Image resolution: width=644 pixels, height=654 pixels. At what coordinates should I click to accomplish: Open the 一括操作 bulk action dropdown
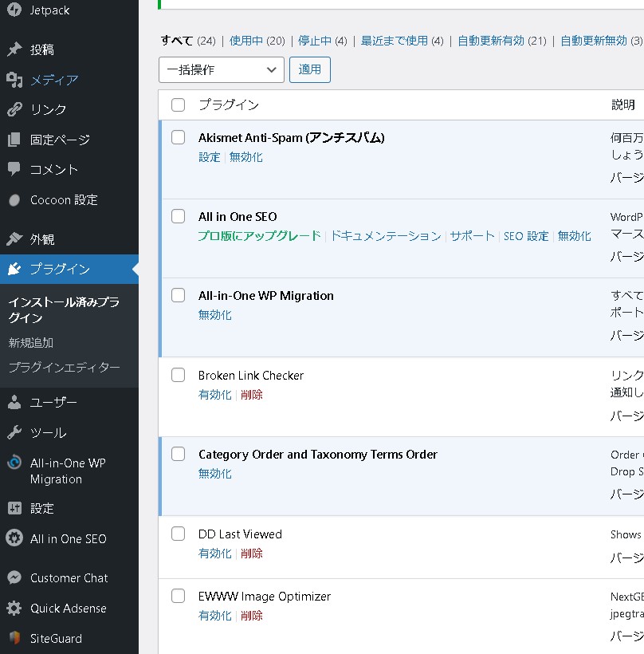point(222,69)
